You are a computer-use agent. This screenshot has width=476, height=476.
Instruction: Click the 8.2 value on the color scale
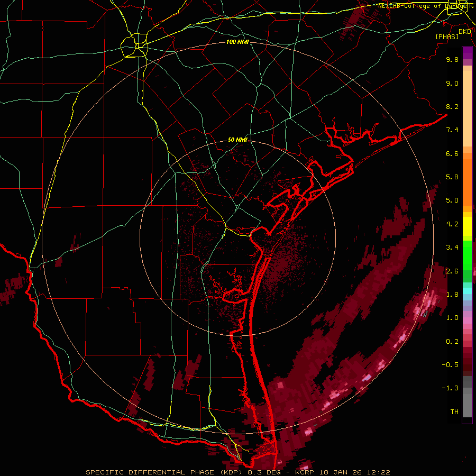click(452, 106)
